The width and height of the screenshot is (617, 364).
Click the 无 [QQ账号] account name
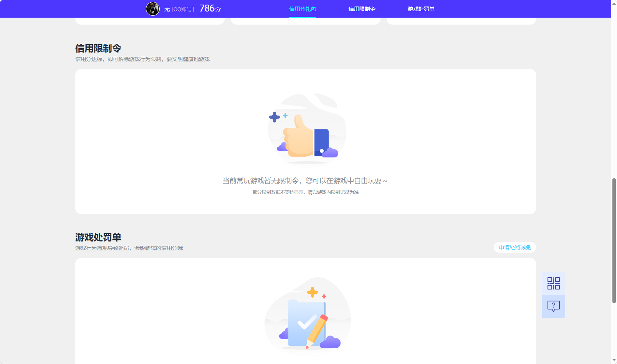pyautogui.click(x=179, y=9)
